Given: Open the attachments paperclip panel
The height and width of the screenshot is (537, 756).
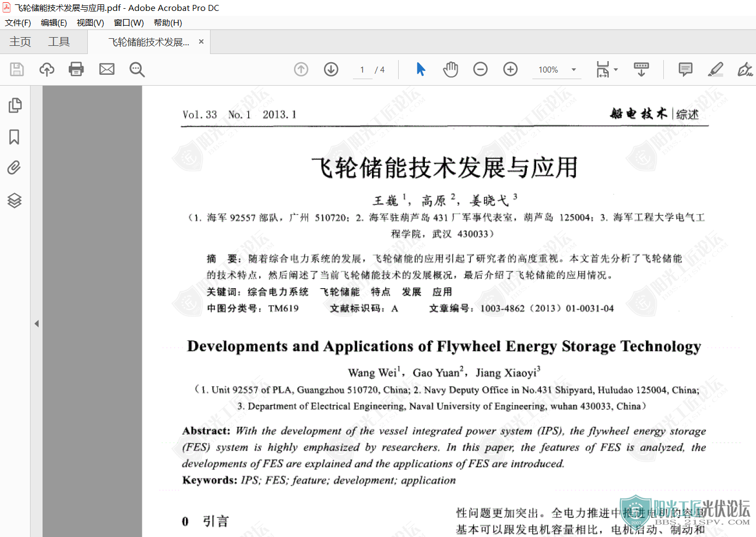Looking at the screenshot, I should [x=15, y=168].
